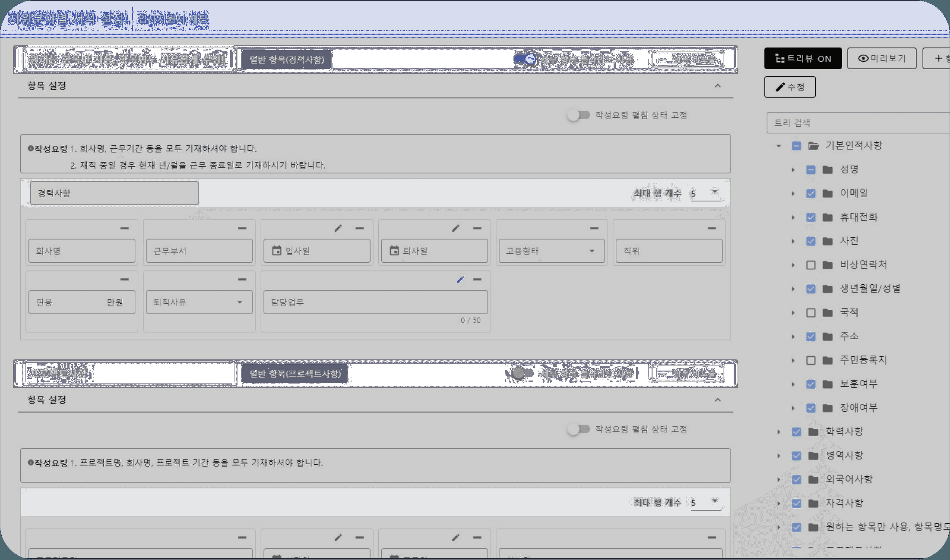Click the 경력사항 section title field
The width and height of the screenshot is (950, 560).
pos(114,193)
